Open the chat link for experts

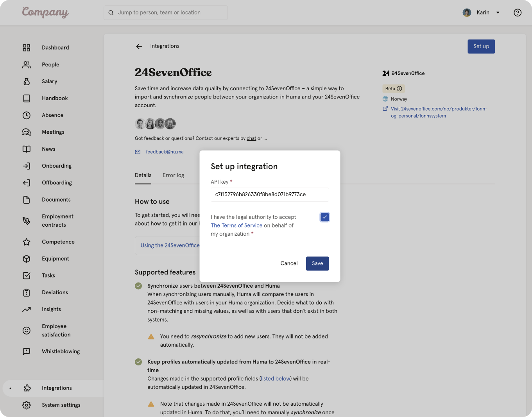tap(251, 138)
